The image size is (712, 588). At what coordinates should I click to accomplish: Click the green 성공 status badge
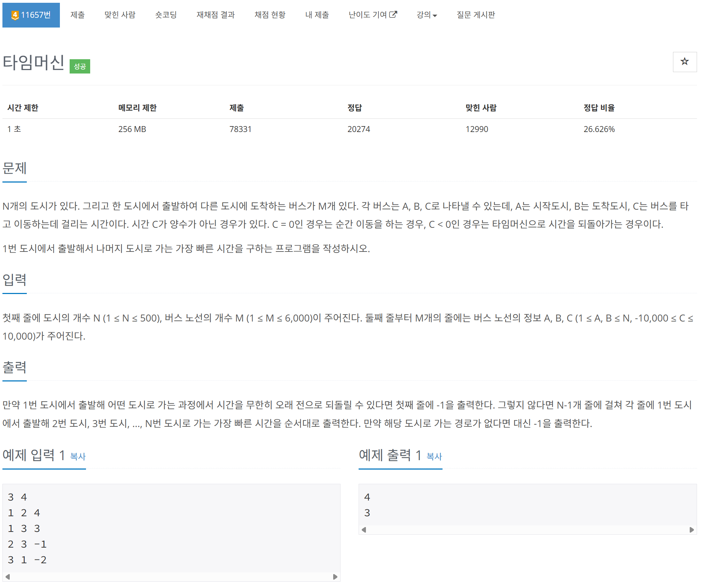(x=80, y=66)
